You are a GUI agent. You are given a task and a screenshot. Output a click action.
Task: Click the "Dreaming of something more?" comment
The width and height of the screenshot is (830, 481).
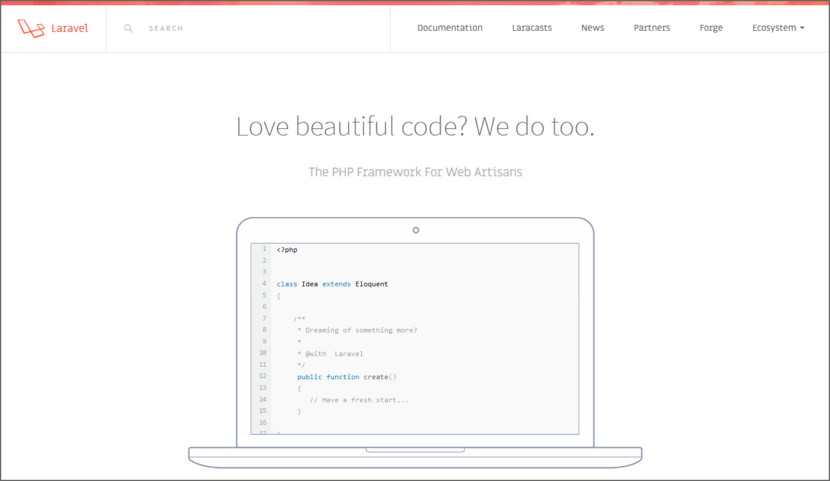(357, 330)
